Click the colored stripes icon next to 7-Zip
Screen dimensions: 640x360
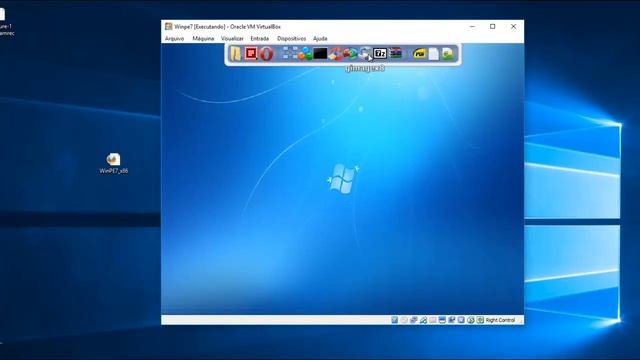click(x=396, y=53)
